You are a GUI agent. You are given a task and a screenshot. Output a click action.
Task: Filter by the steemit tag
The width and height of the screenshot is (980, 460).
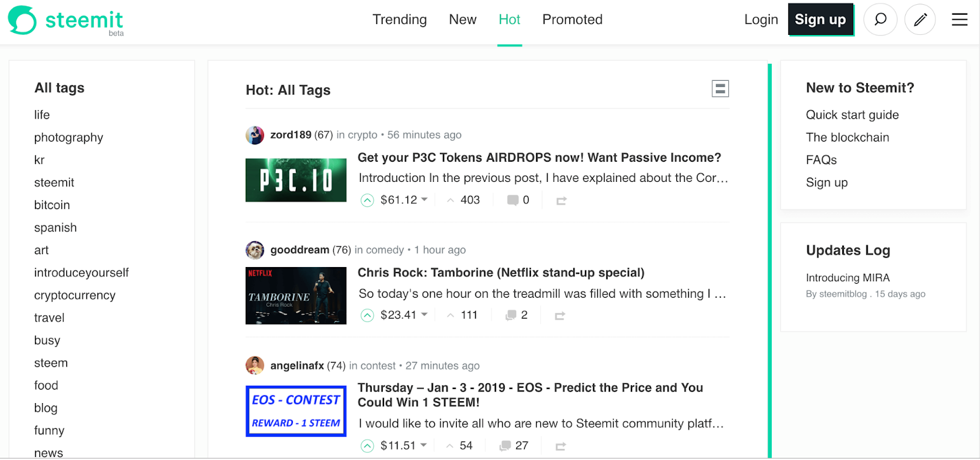[x=54, y=183]
